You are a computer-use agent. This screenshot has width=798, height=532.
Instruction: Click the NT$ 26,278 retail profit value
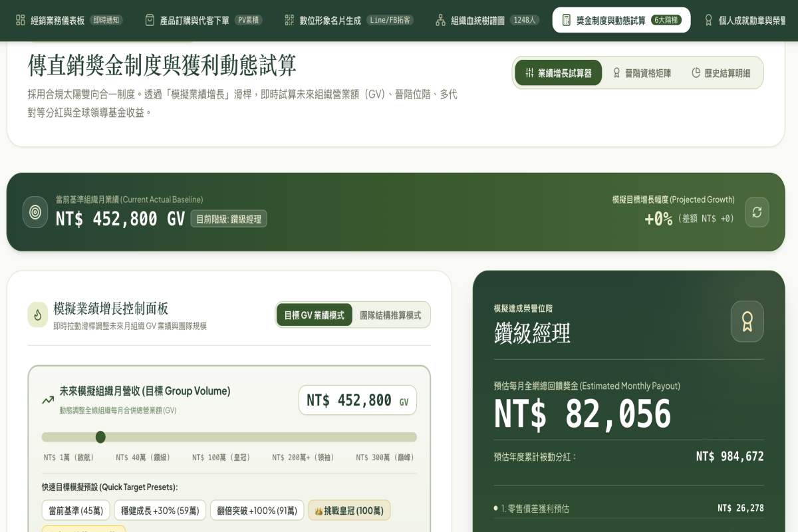(x=741, y=508)
